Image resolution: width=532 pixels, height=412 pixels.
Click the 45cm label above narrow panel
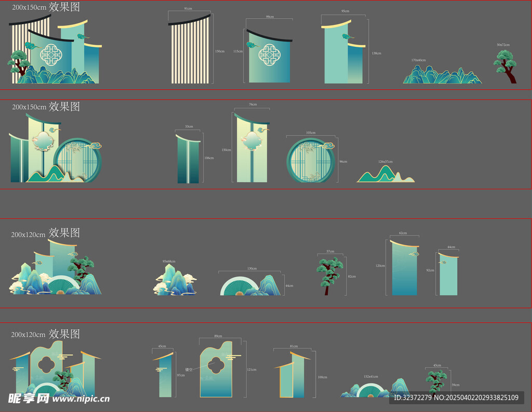tap(162, 347)
